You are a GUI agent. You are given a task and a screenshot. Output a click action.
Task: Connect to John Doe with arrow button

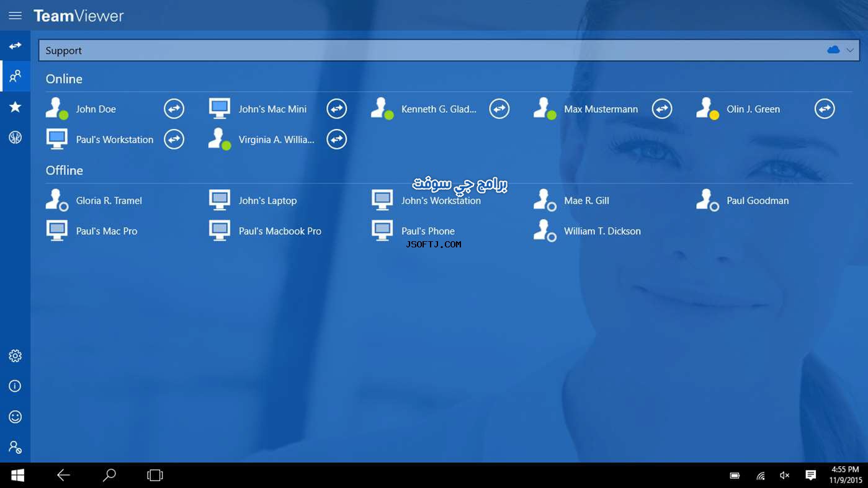tap(174, 109)
